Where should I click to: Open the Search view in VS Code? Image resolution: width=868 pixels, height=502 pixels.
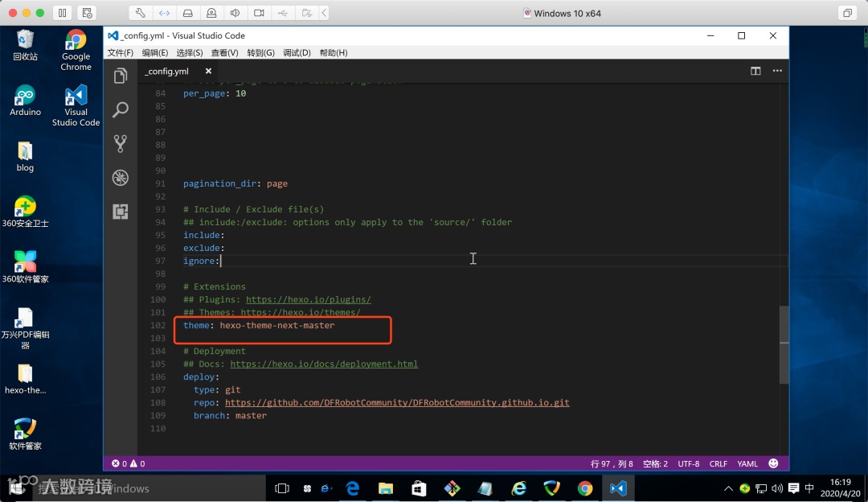120,109
